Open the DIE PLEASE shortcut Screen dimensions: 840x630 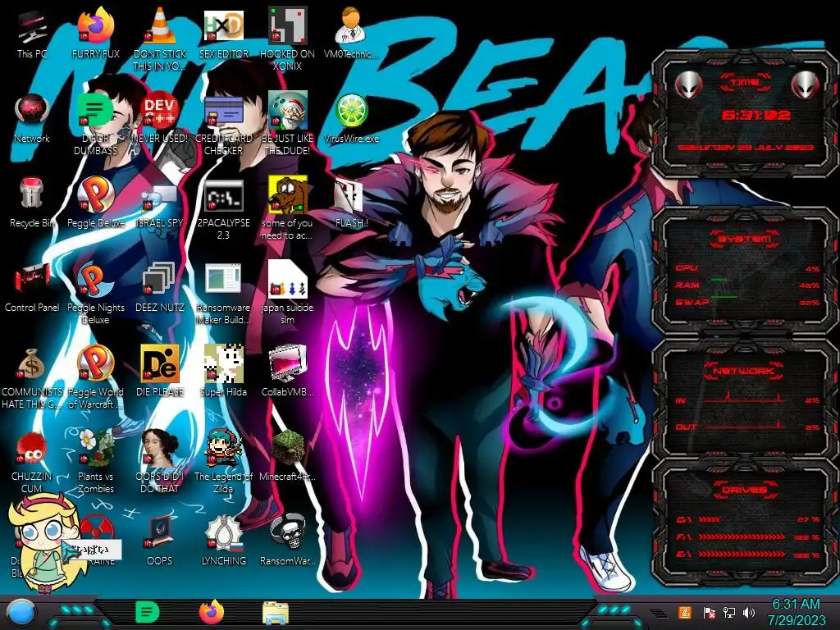tap(160, 364)
